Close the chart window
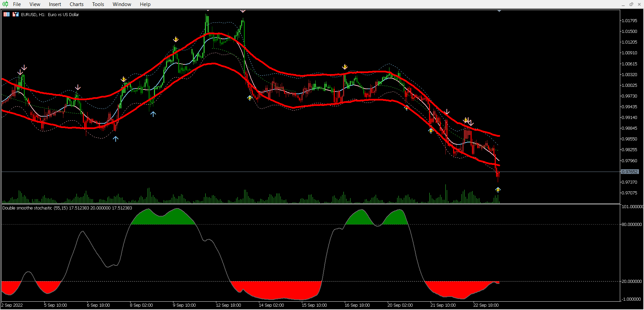The width and height of the screenshot is (644, 310). click(639, 4)
